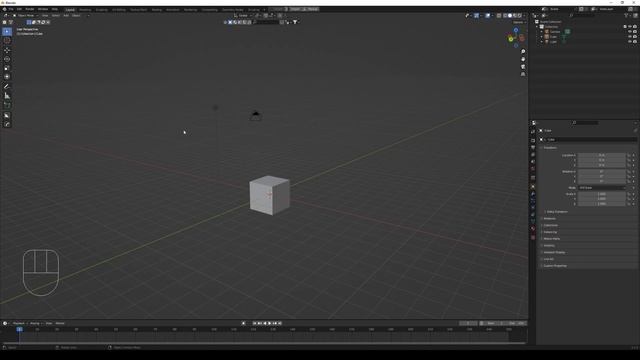The image size is (640, 360).
Task: Expand the Viewport Display panel
Action: coord(554,252)
